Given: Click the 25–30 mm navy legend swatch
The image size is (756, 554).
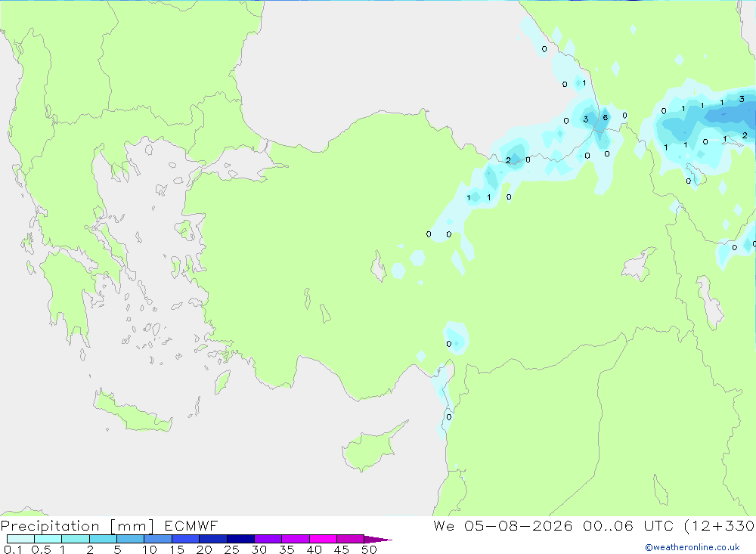Looking at the screenshot, I should pos(240,539).
